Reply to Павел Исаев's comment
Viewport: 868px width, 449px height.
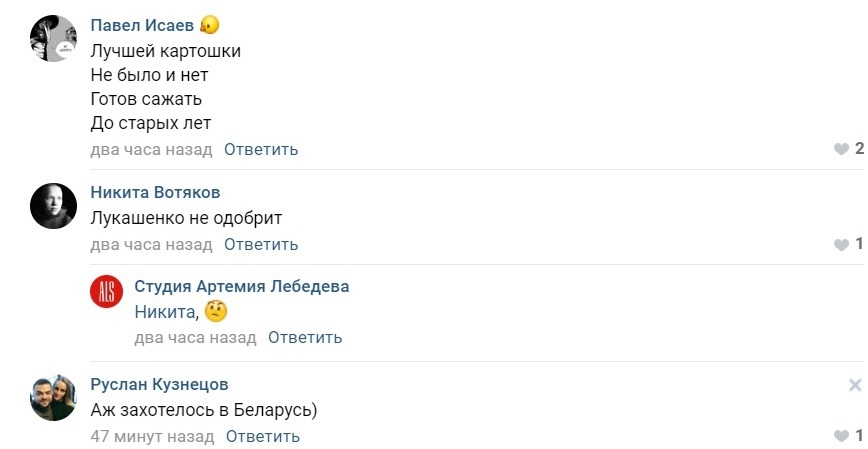click(261, 150)
